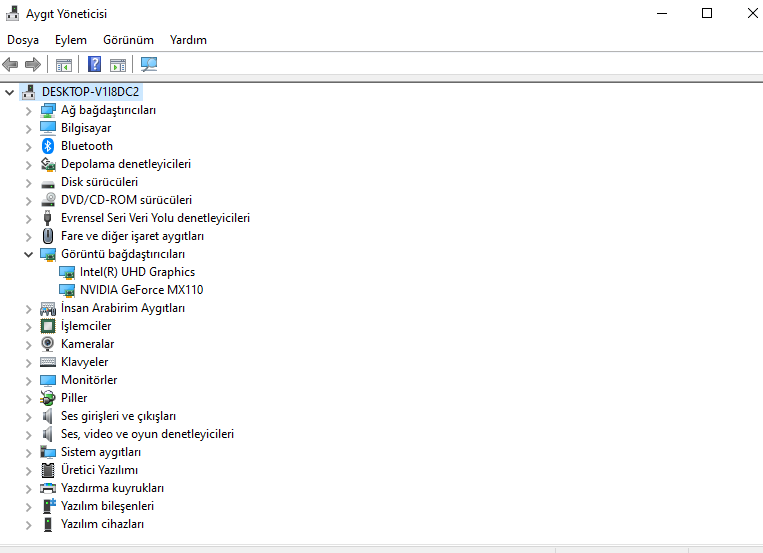763x553 pixels.
Task: Open the blue question mark Help icon
Action: (94, 64)
